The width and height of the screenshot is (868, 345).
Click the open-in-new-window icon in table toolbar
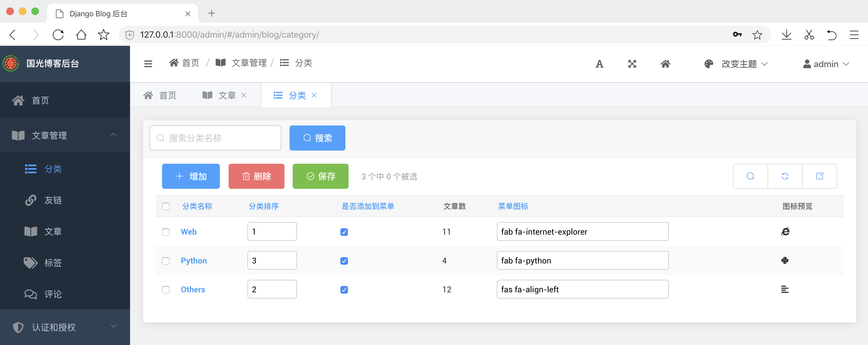819,176
